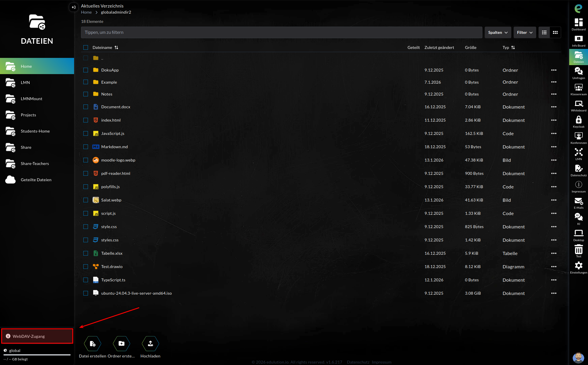588x365 pixels.
Task: Check the box for Document.docx
Action: [x=86, y=107]
